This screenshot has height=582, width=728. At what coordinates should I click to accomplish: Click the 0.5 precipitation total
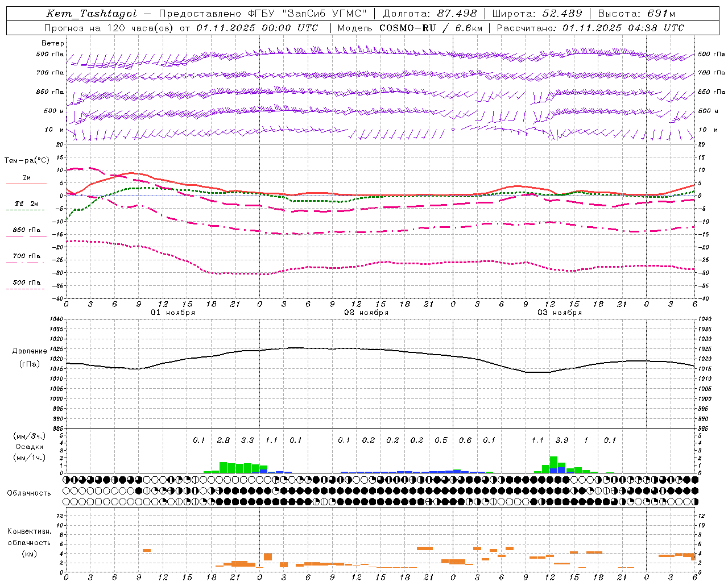441,440
